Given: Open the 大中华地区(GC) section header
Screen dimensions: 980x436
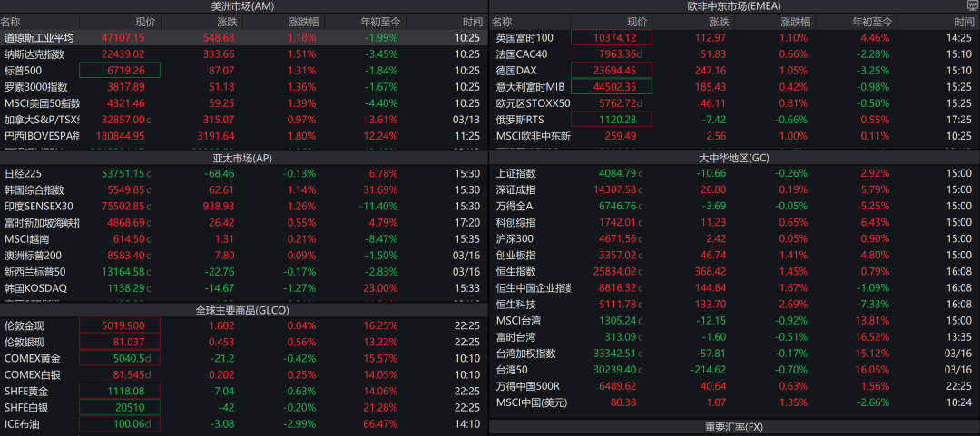Looking at the screenshot, I should [734, 158].
